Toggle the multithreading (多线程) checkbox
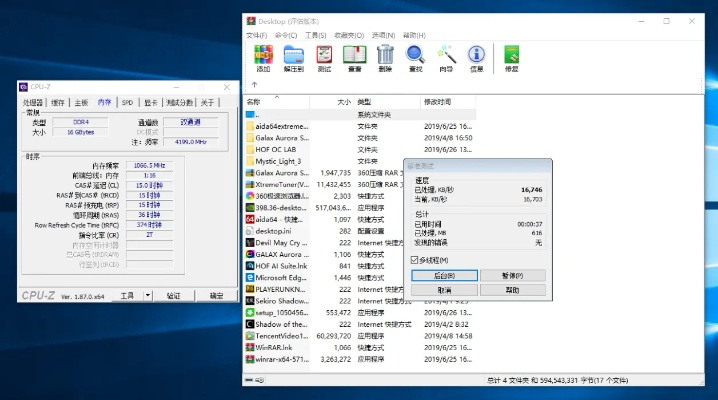The height and width of the screenshot is (400, 718). (x=415, y=259)
